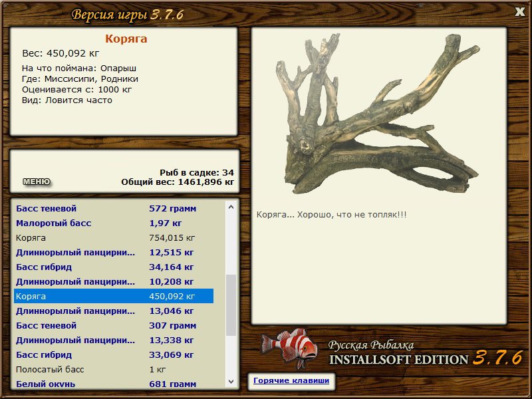Viewport: 532px width, 399px height.
Task: Click Где: Миссисипи, Родники line
Action: pos(80,78)
